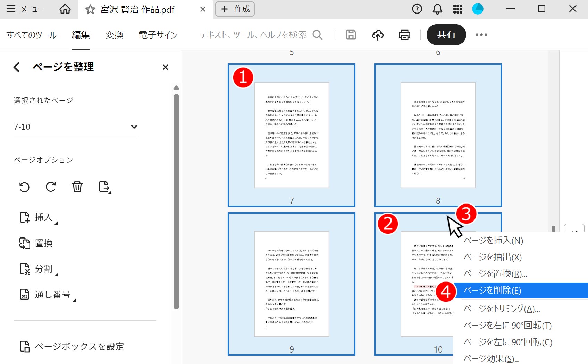Click the trash delete pages icon
This screenshot has width=588, height=364.
77,187
